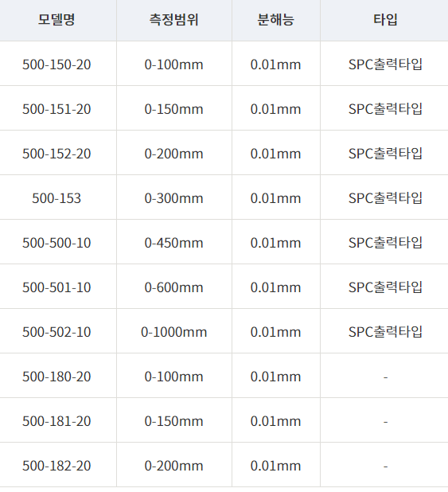This screenshot has width=448, height=492.
Task: Select model 500-502-10 cell
Action: [56, 332]
